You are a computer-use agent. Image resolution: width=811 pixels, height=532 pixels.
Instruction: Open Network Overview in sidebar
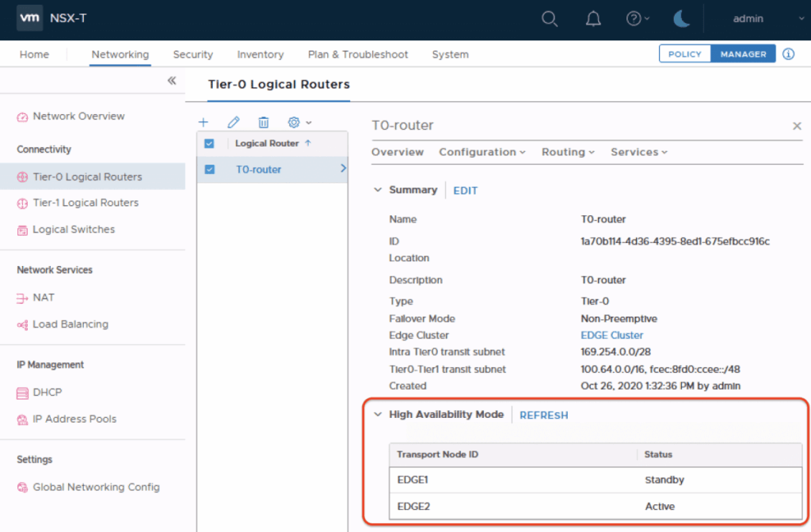(78, 116)
